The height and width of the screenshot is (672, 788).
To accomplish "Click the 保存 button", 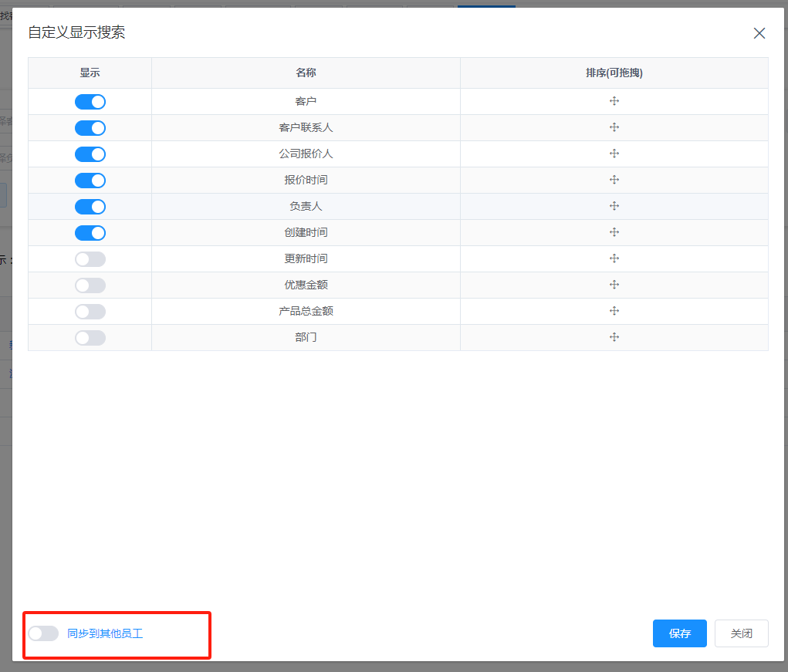I will pyautogui.click(x=679, y=633).
